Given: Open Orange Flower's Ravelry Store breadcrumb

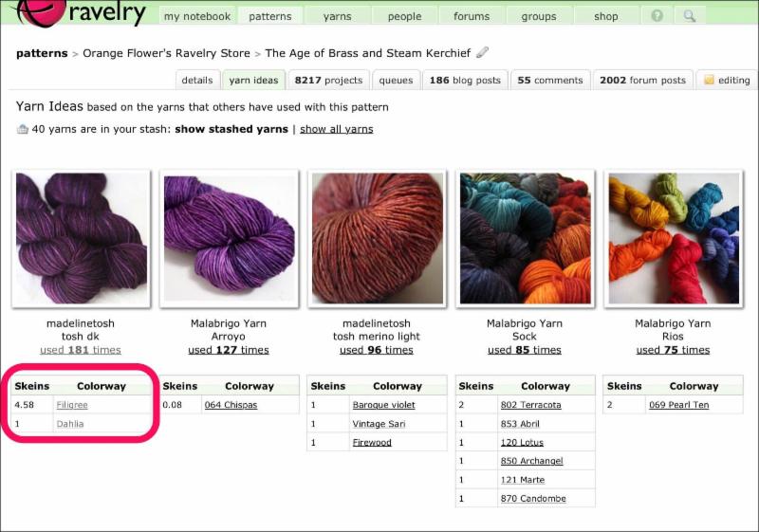Looking at the screenshot, I should click(167, 53).
